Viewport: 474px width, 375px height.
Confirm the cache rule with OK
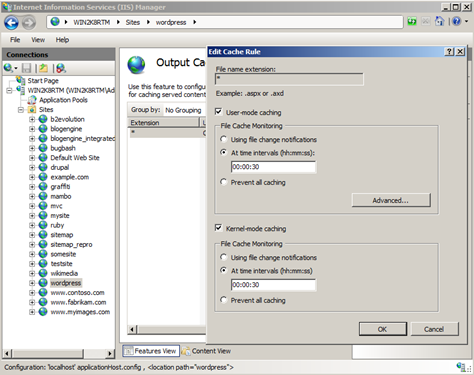(x=383, y=329)
